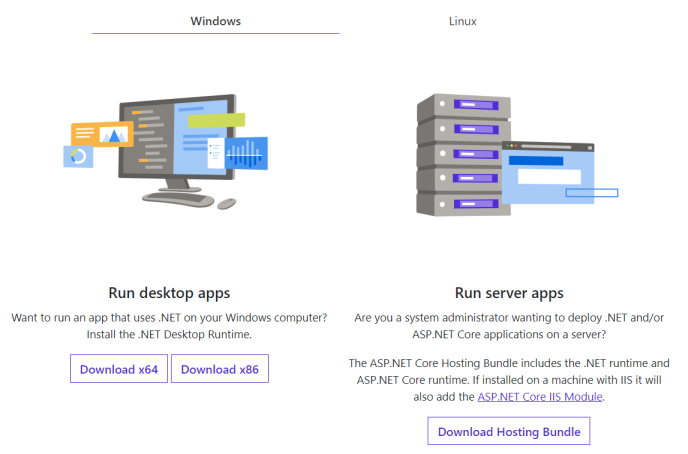The height and width of the screenshot is (454, 688).
Task: Click the desktop monitor illustration
Action: [166, 151]
